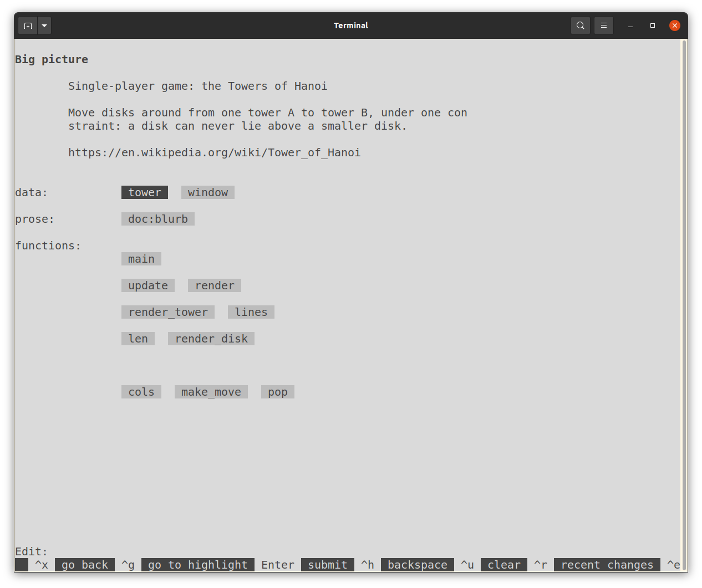Select the render function
The width and height of the screenshot is (702, 588).
pos(215,285)
